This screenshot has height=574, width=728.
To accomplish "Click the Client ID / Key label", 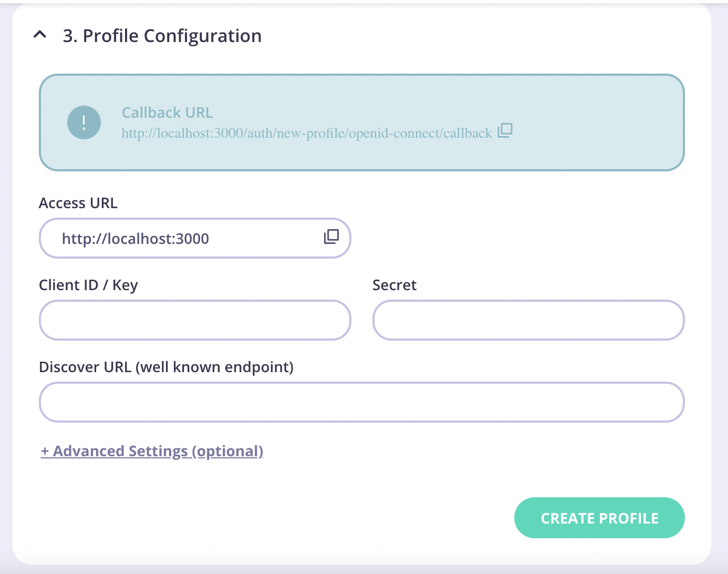I will click(x=88, y=285).
